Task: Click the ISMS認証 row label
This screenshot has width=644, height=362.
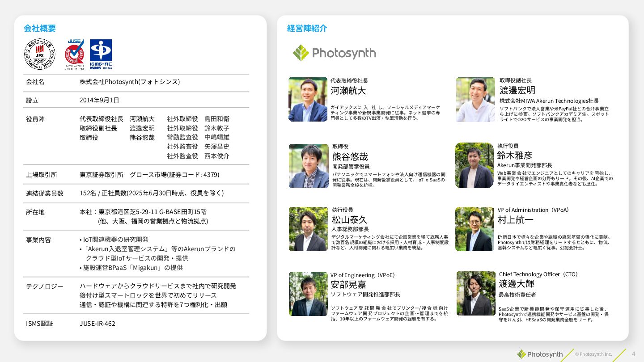Action: click(39, 323)
